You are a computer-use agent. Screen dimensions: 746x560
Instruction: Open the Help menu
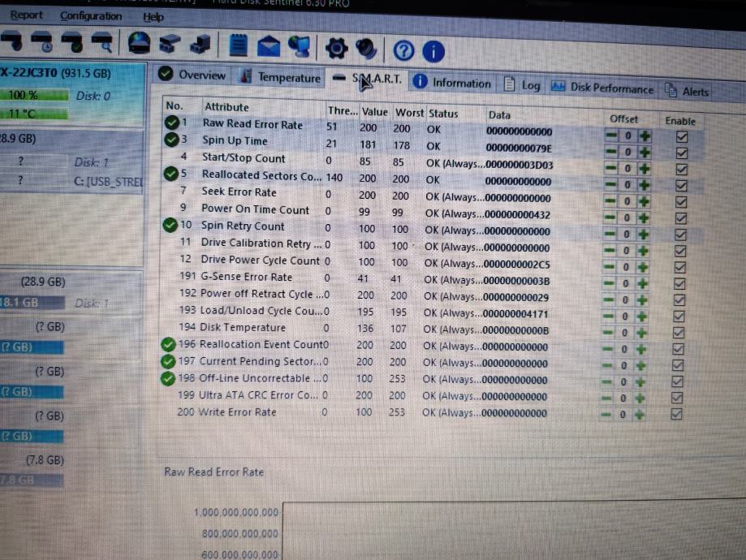click(x=153, y=18)
